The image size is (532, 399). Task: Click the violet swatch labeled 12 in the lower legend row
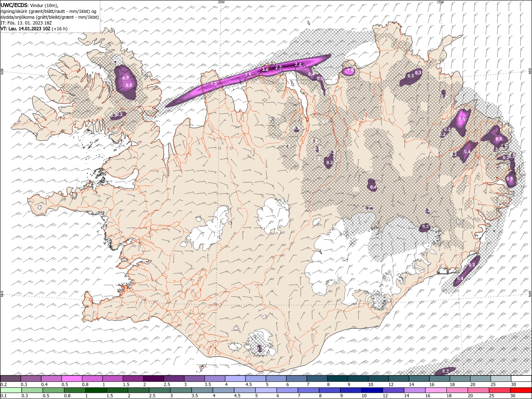point(393,390)
